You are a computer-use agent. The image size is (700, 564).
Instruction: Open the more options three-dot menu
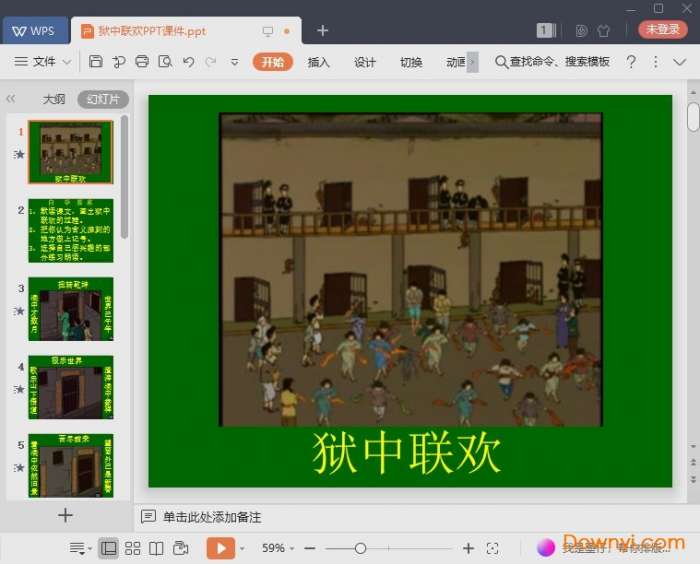[x=655, y=62]
